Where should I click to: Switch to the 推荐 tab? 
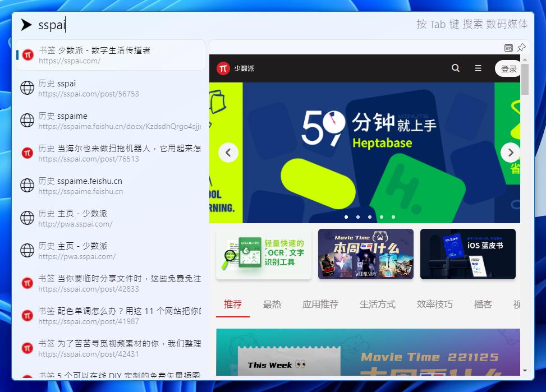(233, 305)
